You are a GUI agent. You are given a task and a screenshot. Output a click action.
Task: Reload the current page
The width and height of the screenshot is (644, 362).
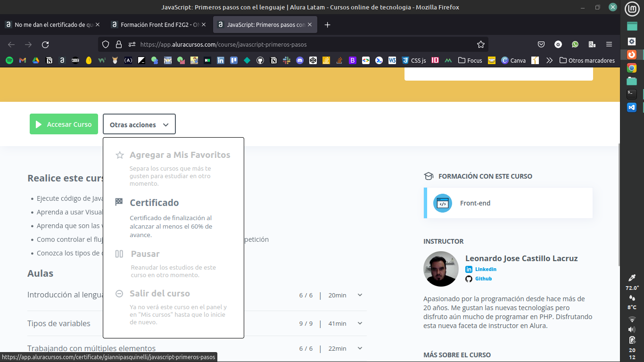45,44
